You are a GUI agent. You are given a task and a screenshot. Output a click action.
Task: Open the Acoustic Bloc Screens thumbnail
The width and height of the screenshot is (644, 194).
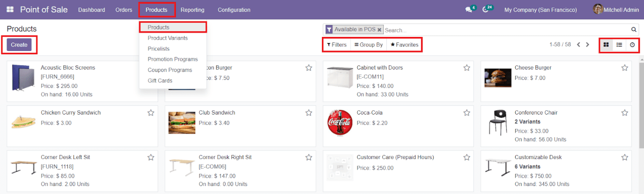tap(24, 78)
